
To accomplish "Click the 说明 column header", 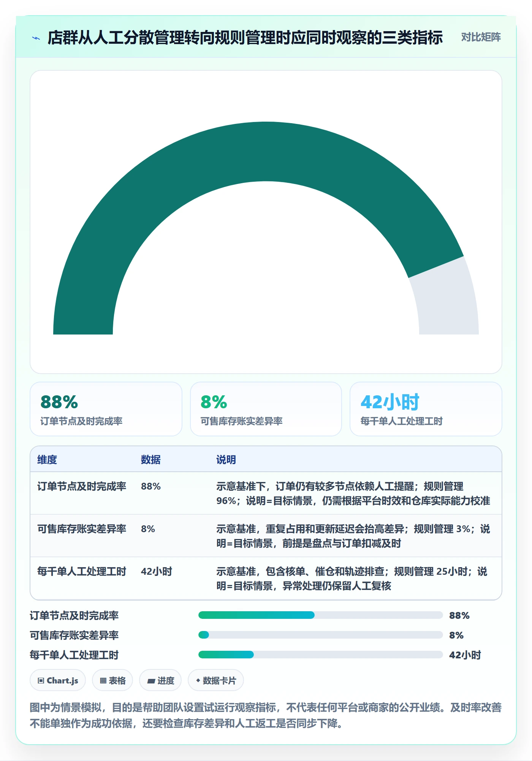I will click(x=226, y=460).
